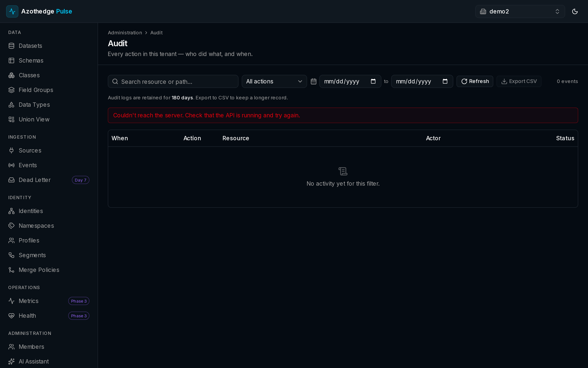Select Union View in sidebar
This screenshot has height=368, width=588.
(49, 119)
